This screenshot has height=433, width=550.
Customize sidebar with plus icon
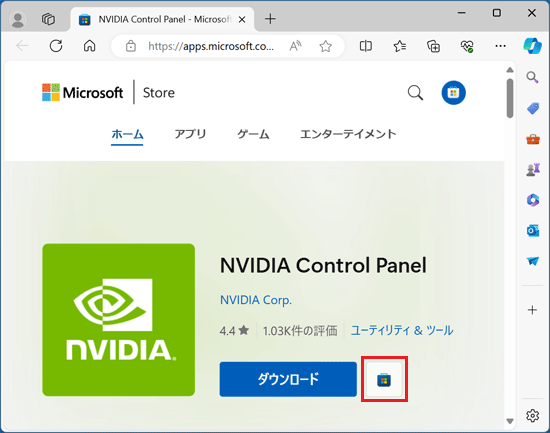tap(532, 310)
